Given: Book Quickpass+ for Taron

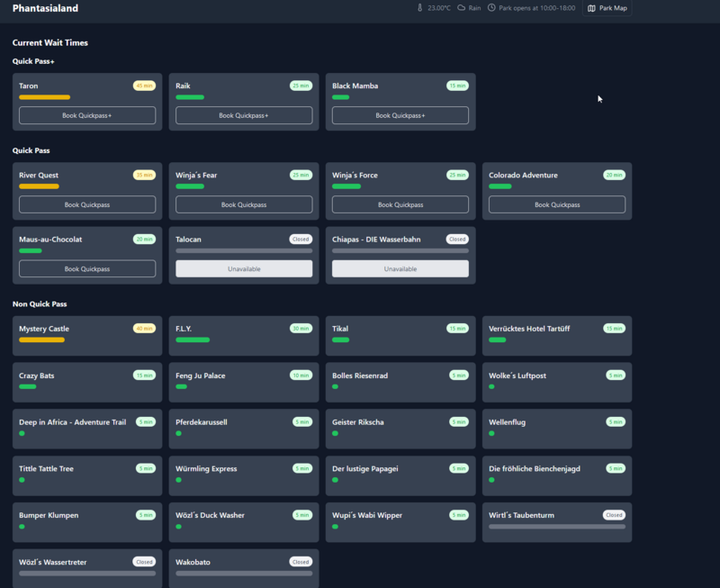Looking at the screenshot, I should (87, 115).
